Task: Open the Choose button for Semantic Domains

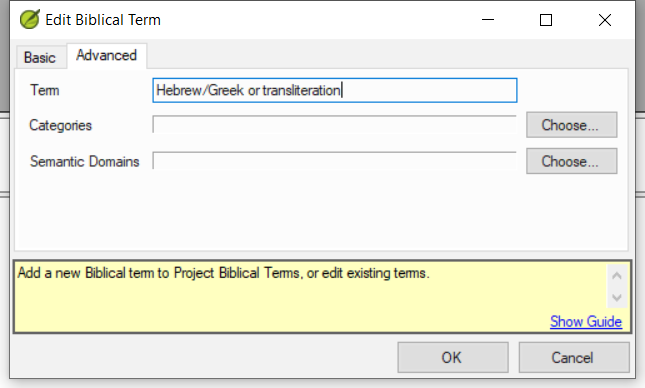Action: click(571, 161)
